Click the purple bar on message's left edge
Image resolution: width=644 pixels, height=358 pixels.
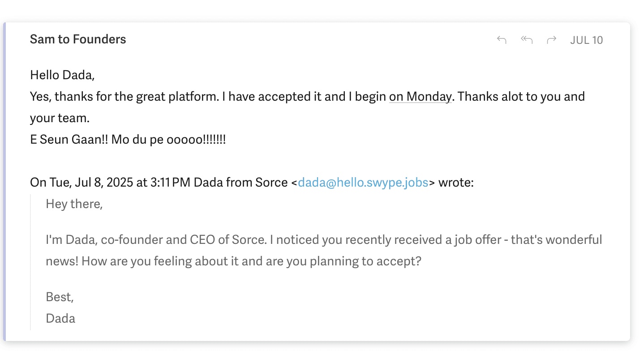click(4, 179)
